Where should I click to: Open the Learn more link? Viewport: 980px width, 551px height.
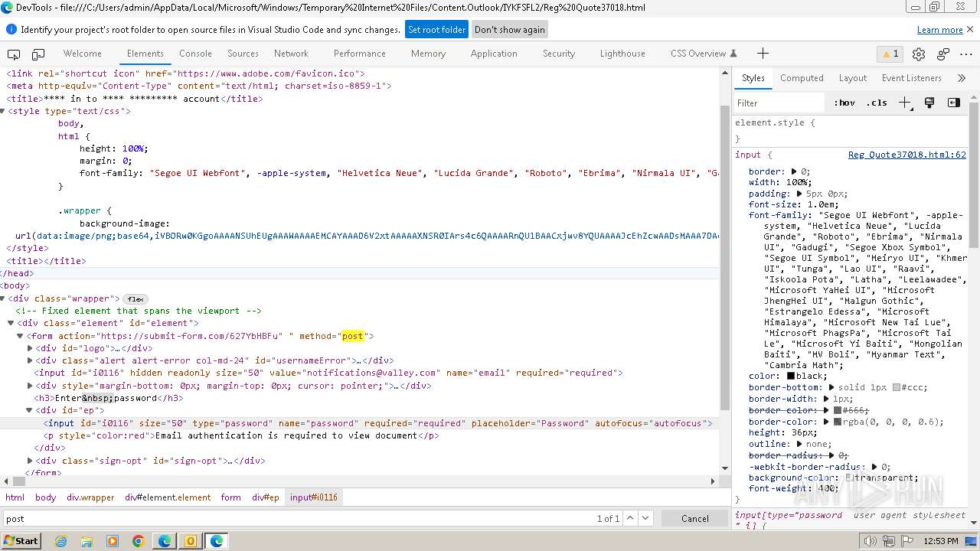[x=939, y=30]
